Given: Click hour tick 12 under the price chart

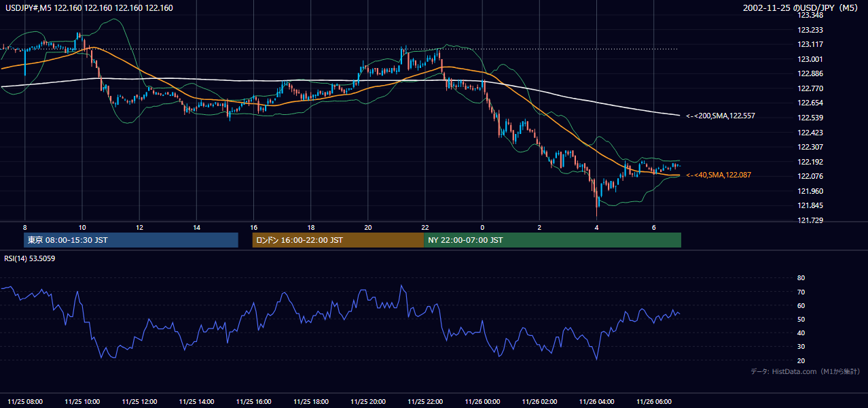Looking at the screenshot, I should 139,226.
